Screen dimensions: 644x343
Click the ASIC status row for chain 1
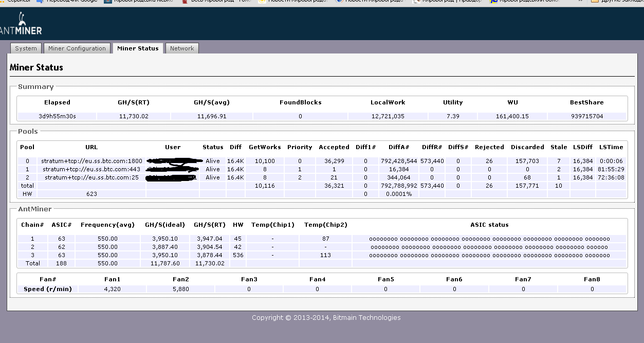489,239
